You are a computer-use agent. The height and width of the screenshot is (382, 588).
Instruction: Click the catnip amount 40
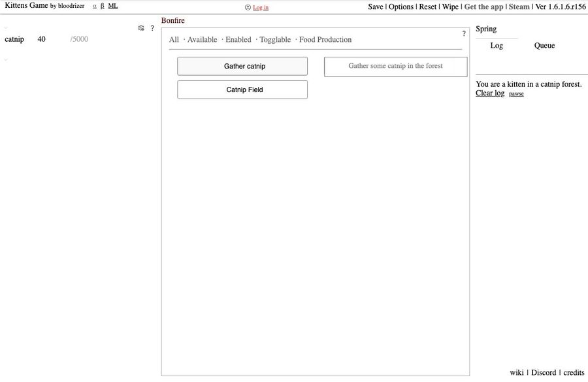coord(41,39)
